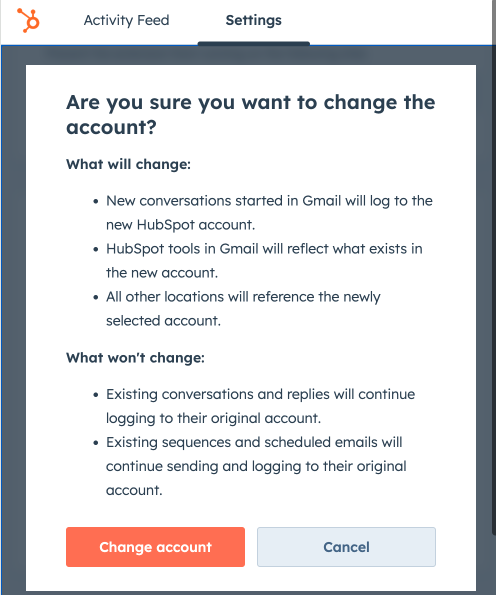Click the bullet dot before 'HubSpot tools'
The width and height of the screenshot is (496, 595).
(x=96, y=249)
